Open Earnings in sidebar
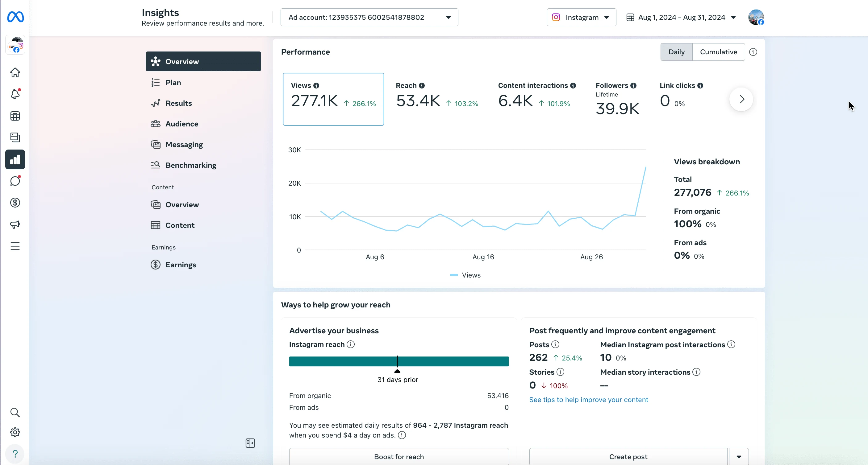The height and width of the screenshot is (465, 868). (x=203, y=265)
